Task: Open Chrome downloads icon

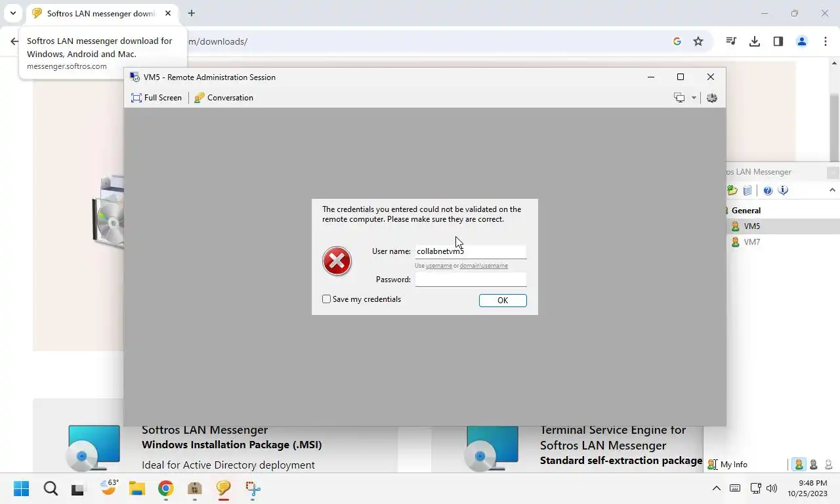Action: [x=755, y=41]
